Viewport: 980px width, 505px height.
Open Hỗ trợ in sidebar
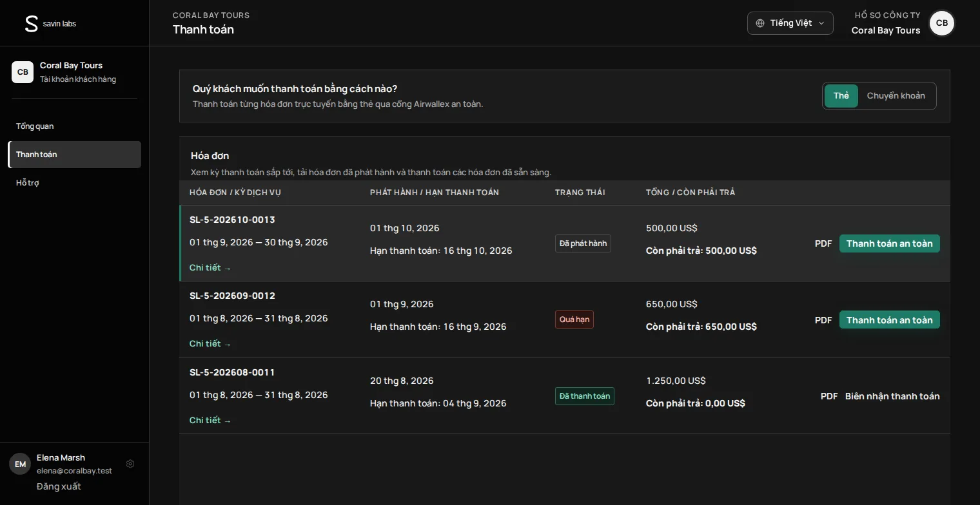coord(74,183)
